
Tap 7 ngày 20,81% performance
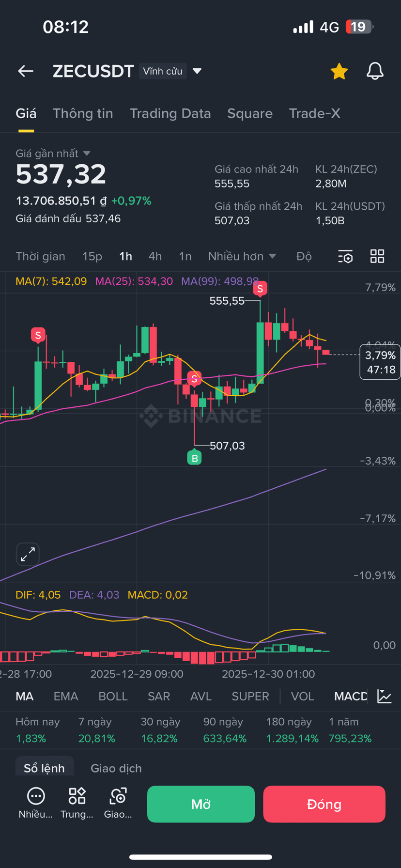click(x=97, y=730)
